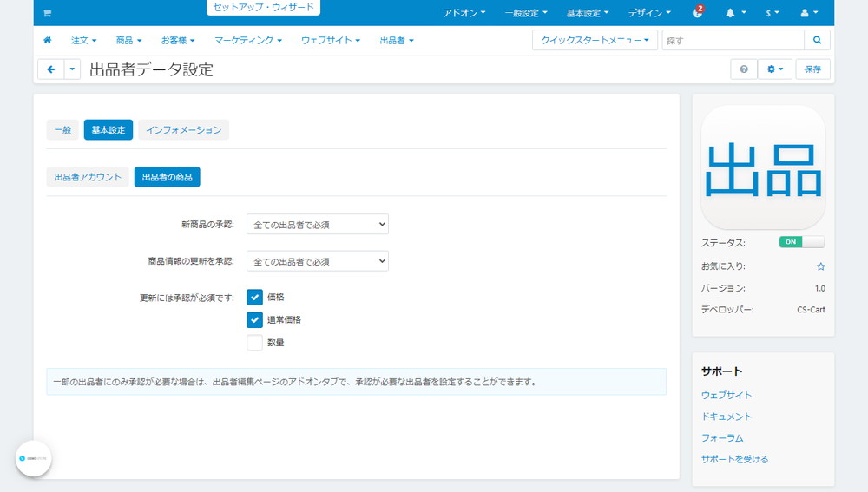Mark add-on as favorite with star
Viewport: 868px width, 492px height.
click(820, 266)
